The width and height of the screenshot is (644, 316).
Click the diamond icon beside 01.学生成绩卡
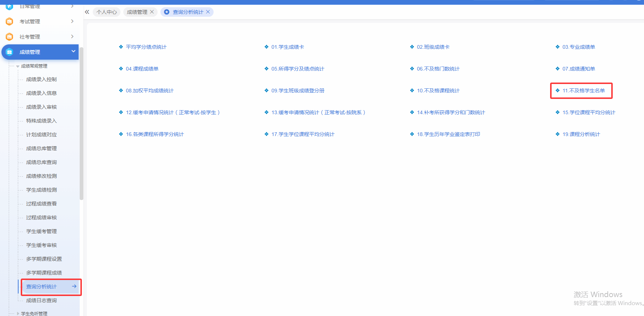266,47
